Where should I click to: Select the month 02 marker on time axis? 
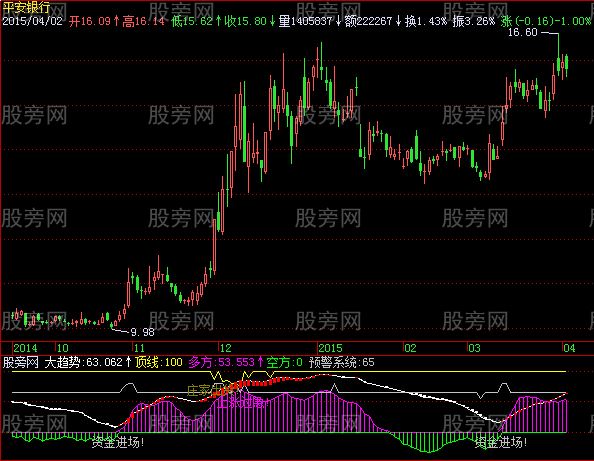(x=410, y=348)
